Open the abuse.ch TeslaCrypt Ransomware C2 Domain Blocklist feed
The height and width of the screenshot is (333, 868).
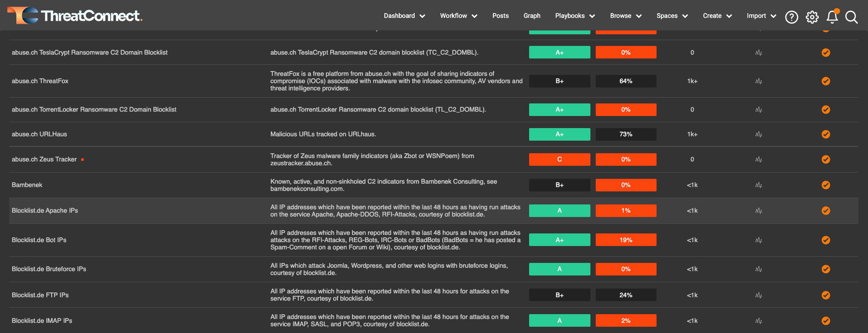click(90, 53)
